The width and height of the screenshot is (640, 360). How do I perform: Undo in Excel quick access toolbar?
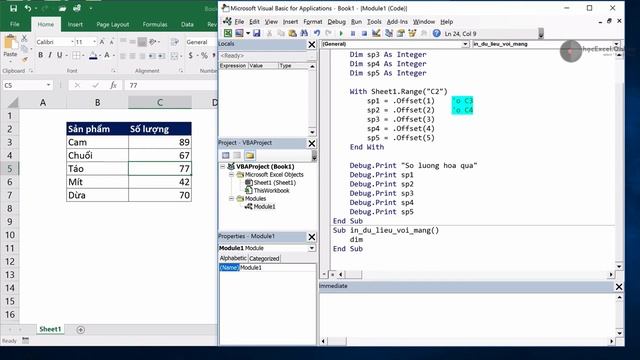coord(27,8)
